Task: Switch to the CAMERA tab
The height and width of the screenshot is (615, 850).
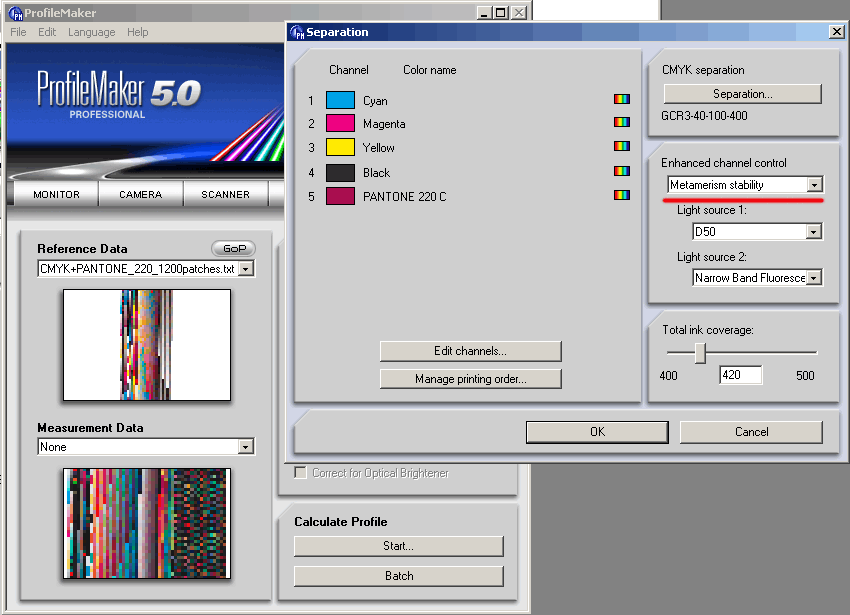Action: tap(141, 194)
